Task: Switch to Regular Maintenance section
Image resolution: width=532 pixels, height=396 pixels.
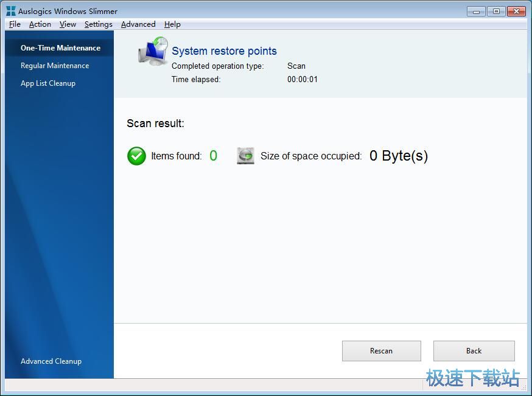Action: point(55,66)
